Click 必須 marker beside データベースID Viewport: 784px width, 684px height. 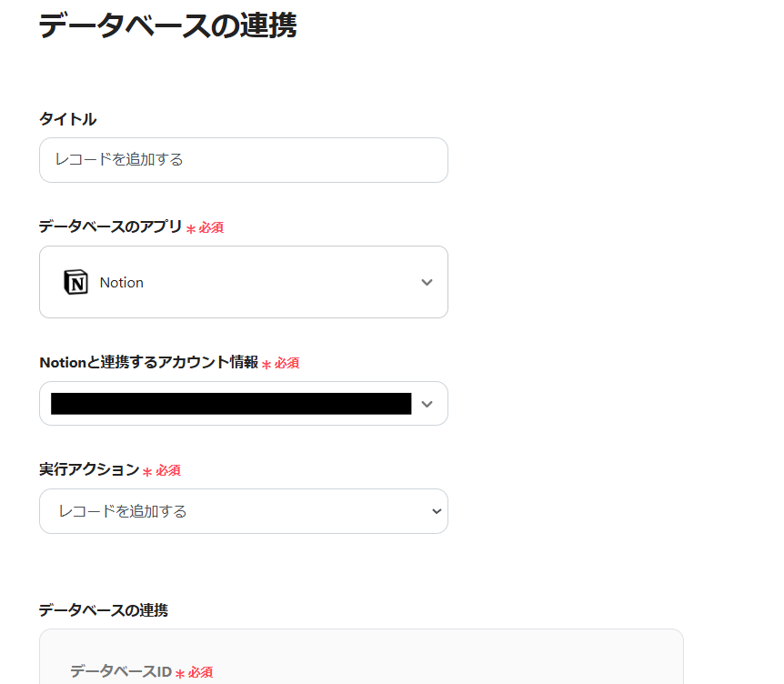[200, 673]
